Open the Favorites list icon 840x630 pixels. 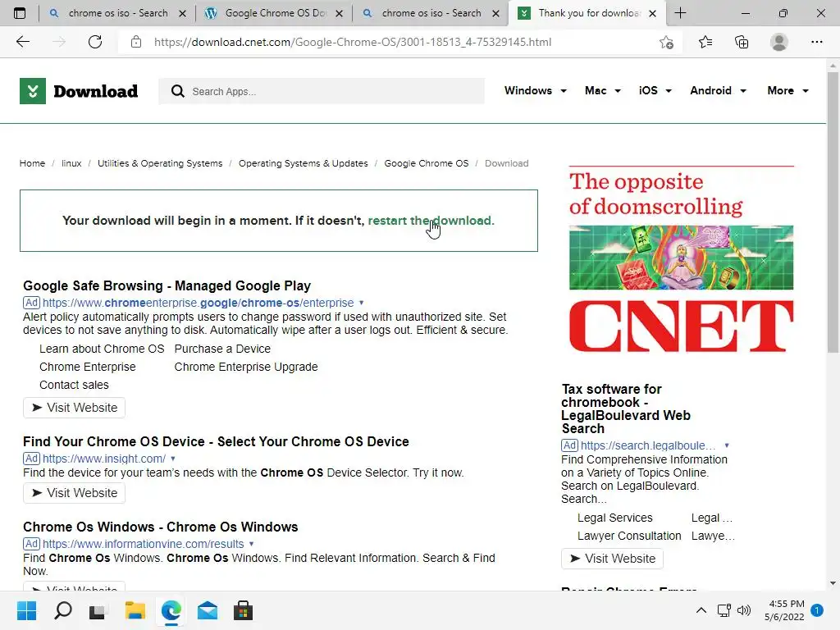[x=705, y=42]
